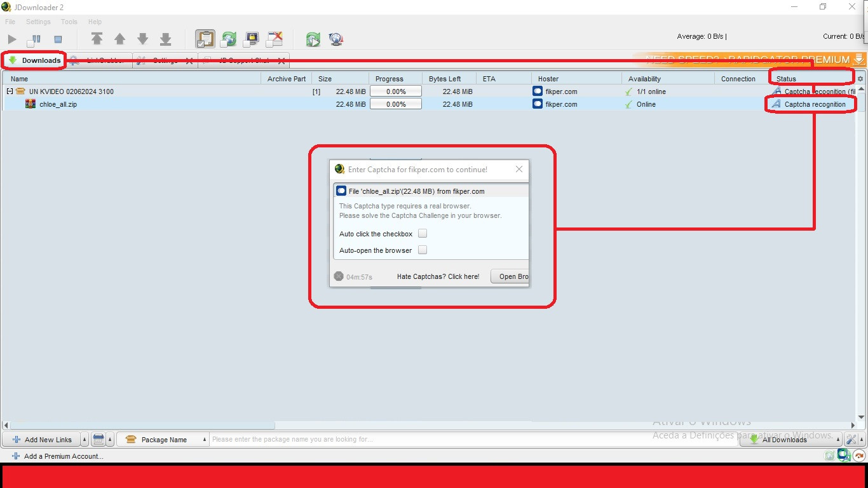Toggle the auto reconnect globe icon
This screenshot has width=868, height=488.
pyautogui.click(x=228, y=39)
